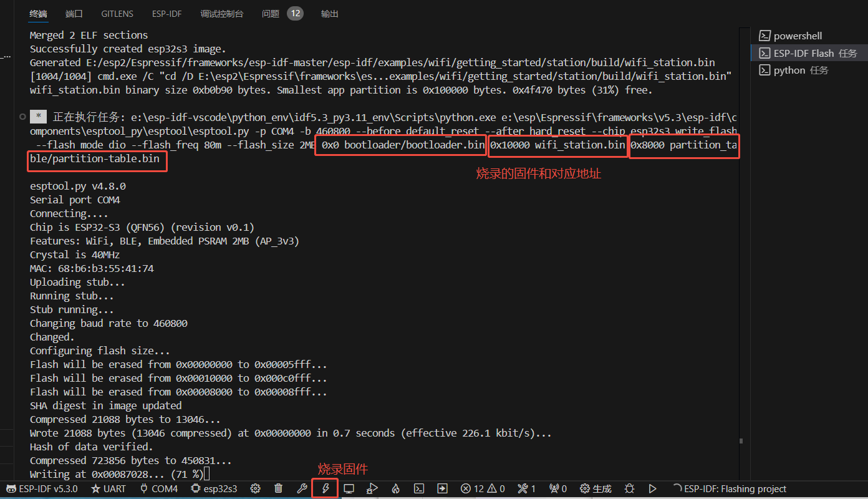Viewport: 868px width, 499px height.
Task: Click the run play icon in status bar
Action: point(653,488)
